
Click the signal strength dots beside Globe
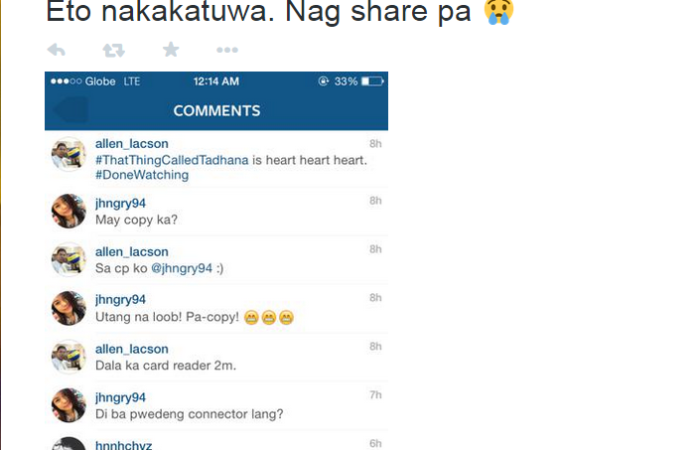(x=66, y=81)
